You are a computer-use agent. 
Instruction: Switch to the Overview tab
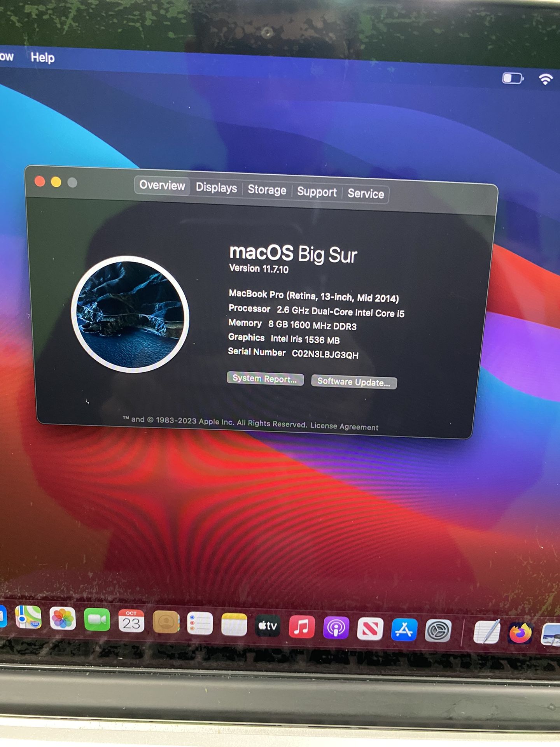click(x=162, y=185)
